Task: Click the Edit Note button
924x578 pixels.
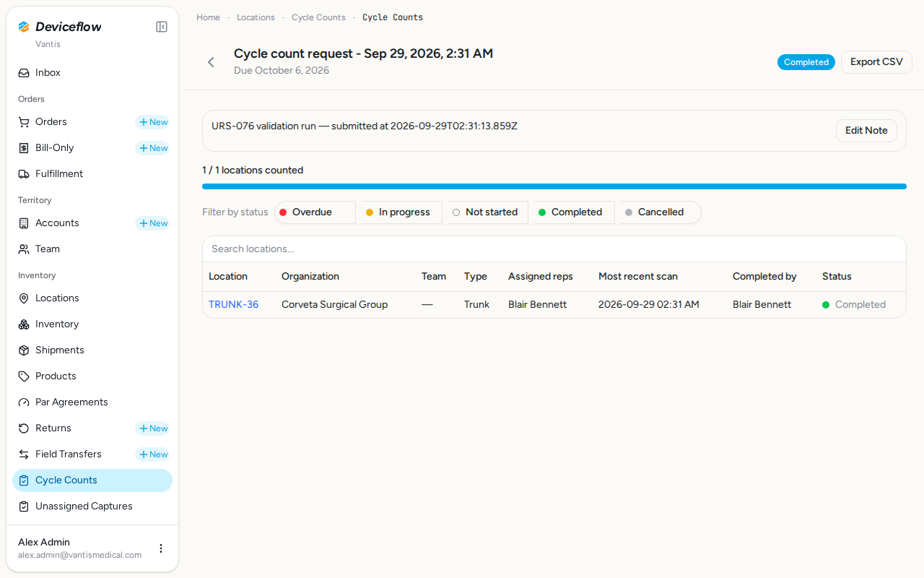Action: (866, 131)
